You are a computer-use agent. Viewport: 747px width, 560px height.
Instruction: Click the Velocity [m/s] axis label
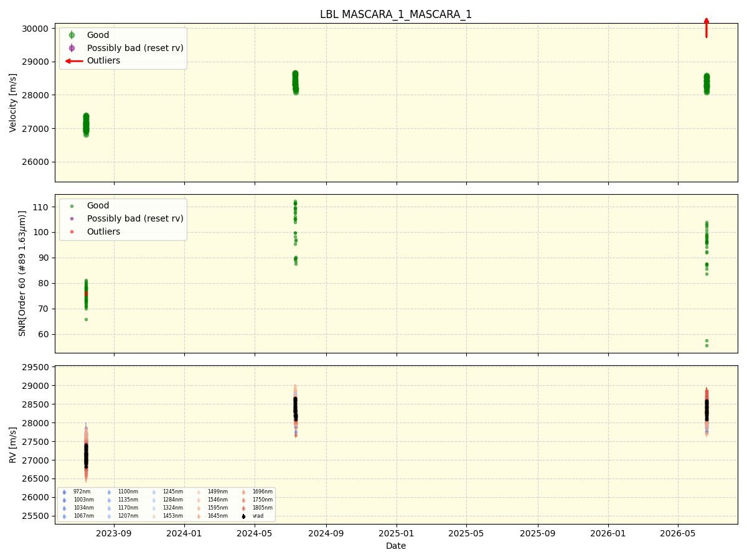tap(13, 103)
